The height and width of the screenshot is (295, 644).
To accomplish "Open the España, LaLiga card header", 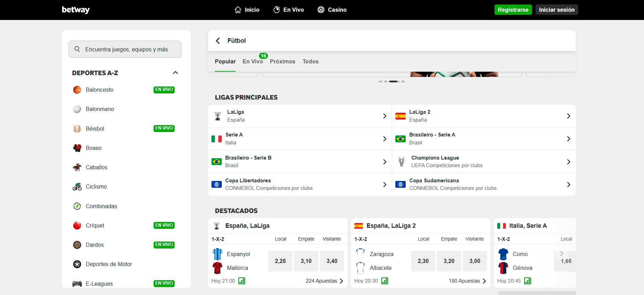I will click(x=278, y=226).
